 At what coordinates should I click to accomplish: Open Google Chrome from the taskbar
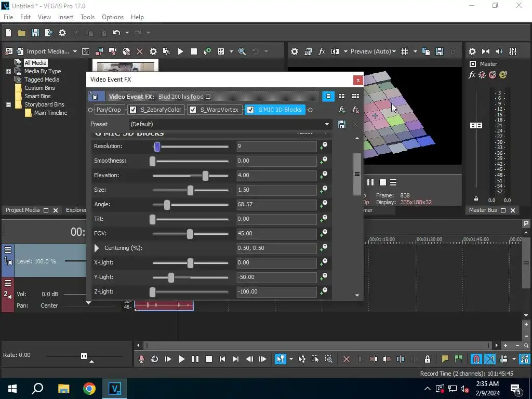click(89, 389)
